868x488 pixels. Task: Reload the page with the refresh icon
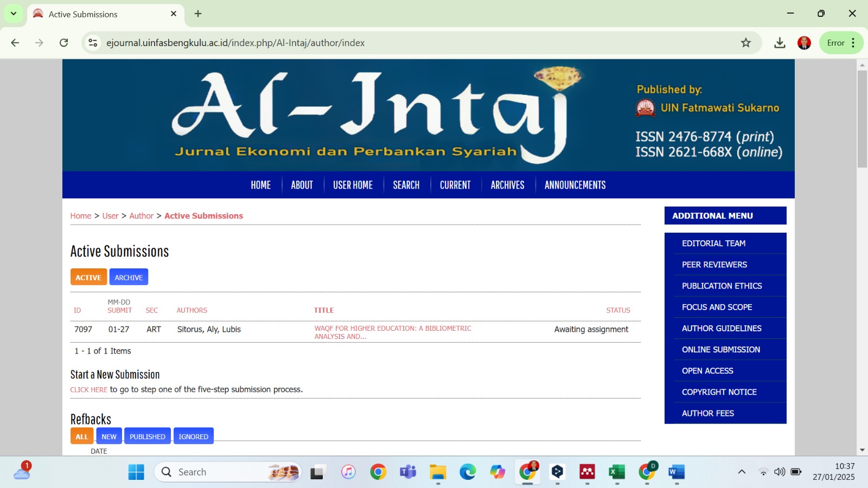click(64, 43)
